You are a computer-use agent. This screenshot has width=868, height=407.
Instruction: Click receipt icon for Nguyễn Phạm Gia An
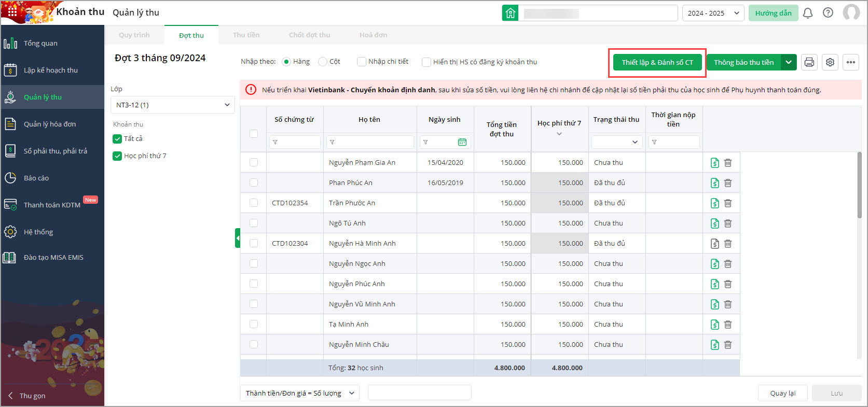point(715,163)
